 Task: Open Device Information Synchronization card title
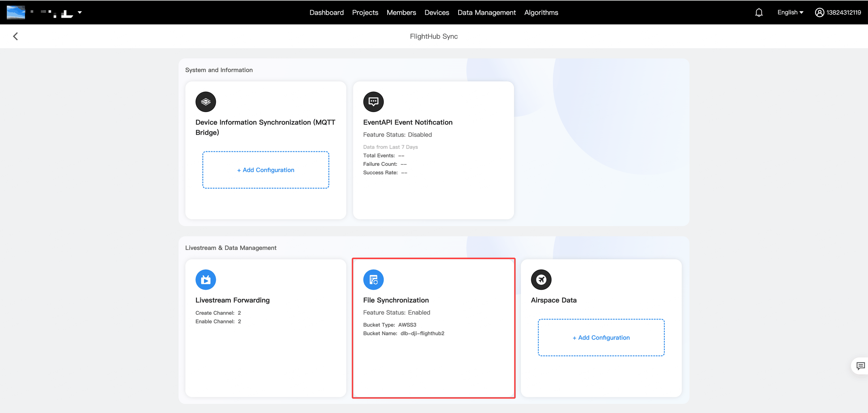point(265,127)
